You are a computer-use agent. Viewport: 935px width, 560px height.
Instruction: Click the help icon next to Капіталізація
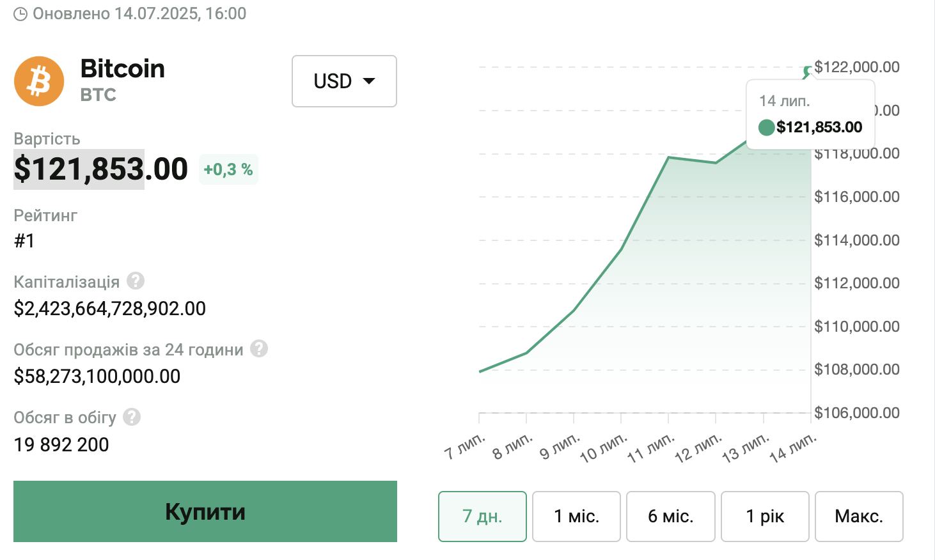click(136, 281)
